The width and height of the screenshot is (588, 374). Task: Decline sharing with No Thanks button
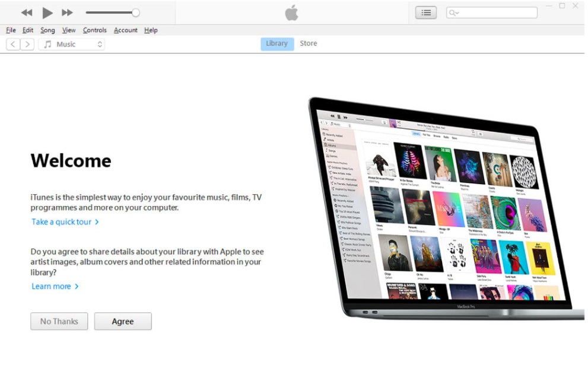(x=59, y=322)
